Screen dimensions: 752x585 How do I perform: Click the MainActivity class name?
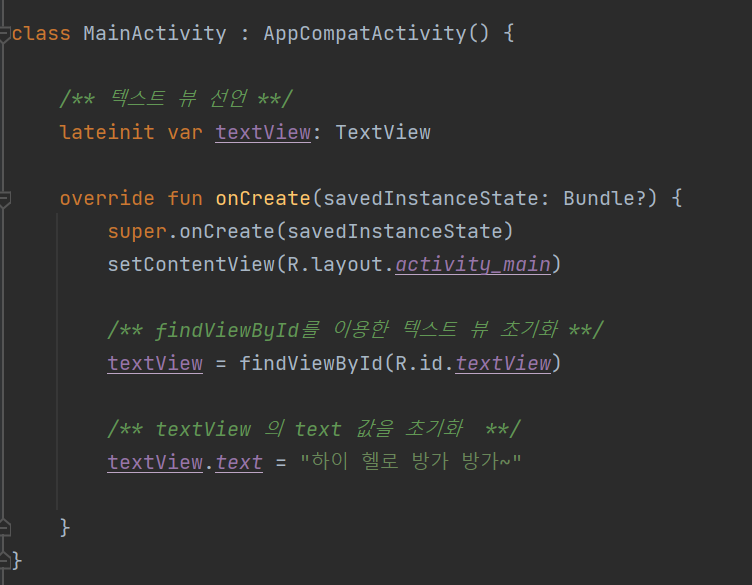click(x=154, y=34)
